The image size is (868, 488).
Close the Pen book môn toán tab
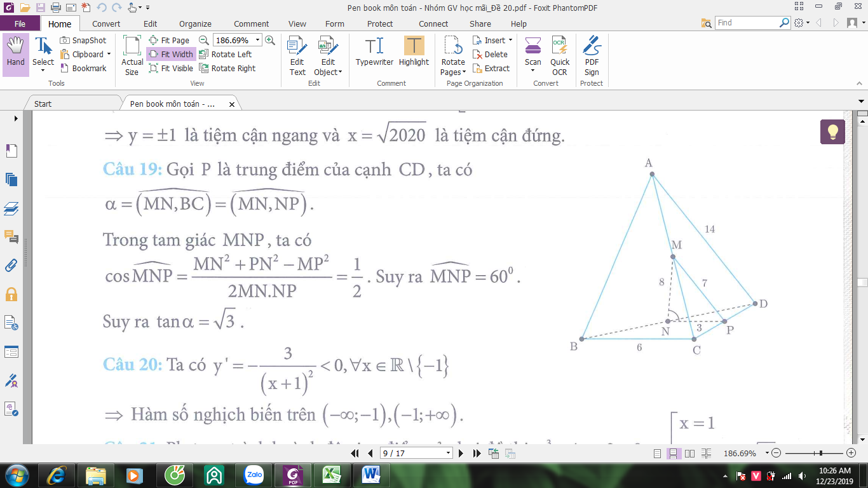[x=231, y=104]
